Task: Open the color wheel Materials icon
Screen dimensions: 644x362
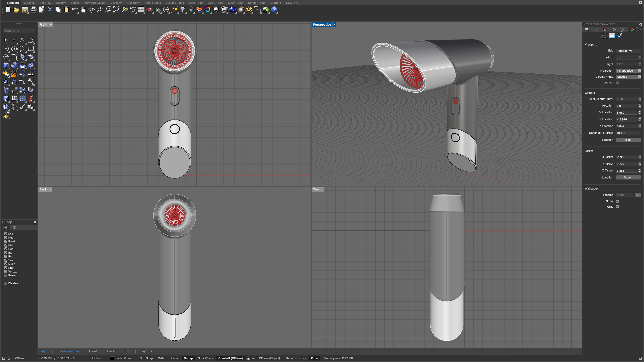Action: pyautogui.click(x=208, y=10)
